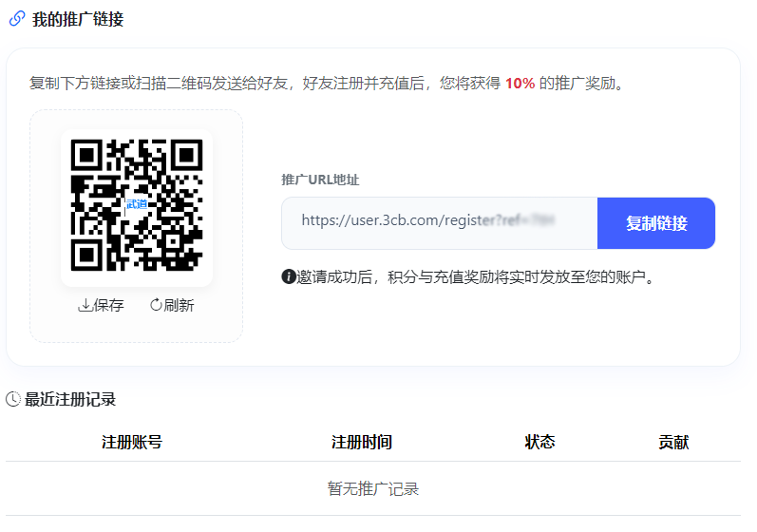
Task: Click the 注册账号 column header
Action: tap(132, 443)
